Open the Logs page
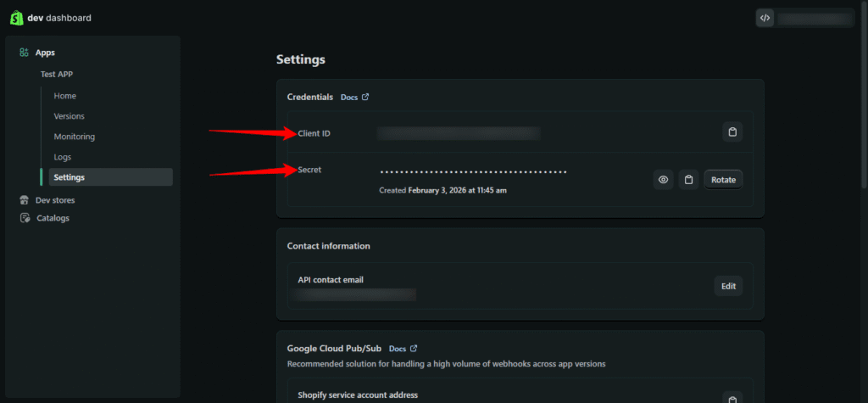The width and height of the screenshot is (868, 403). click(x=63, y=157)
